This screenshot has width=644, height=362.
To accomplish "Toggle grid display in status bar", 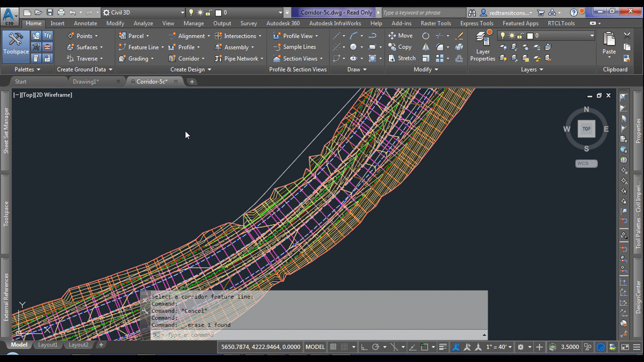I will click(333, 346).
